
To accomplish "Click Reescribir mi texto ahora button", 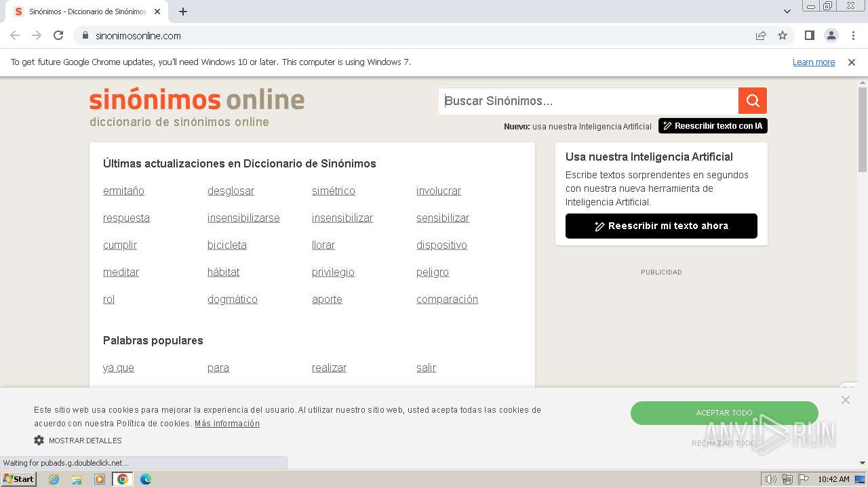I will (661, 226).
